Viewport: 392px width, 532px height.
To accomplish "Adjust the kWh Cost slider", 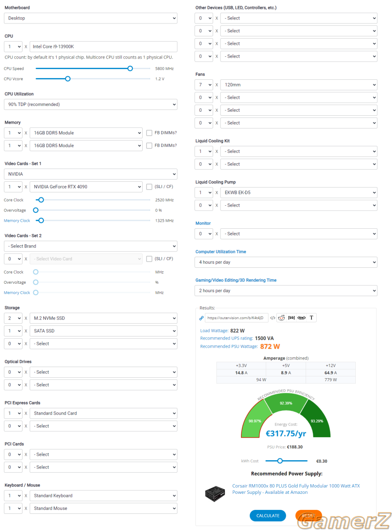I will tap(280, 461).
